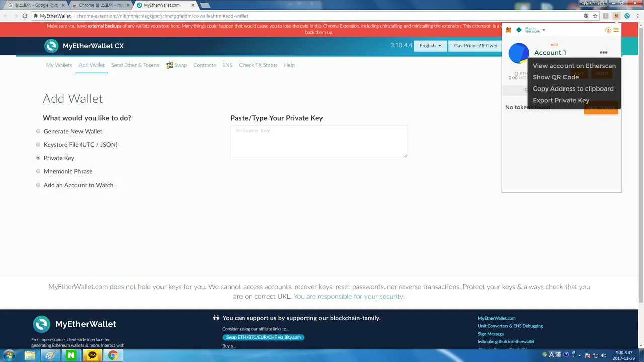Select the Mnemonic Phrase radio option
The width and height of the screenshot is (644, 362).
point(38,171)
